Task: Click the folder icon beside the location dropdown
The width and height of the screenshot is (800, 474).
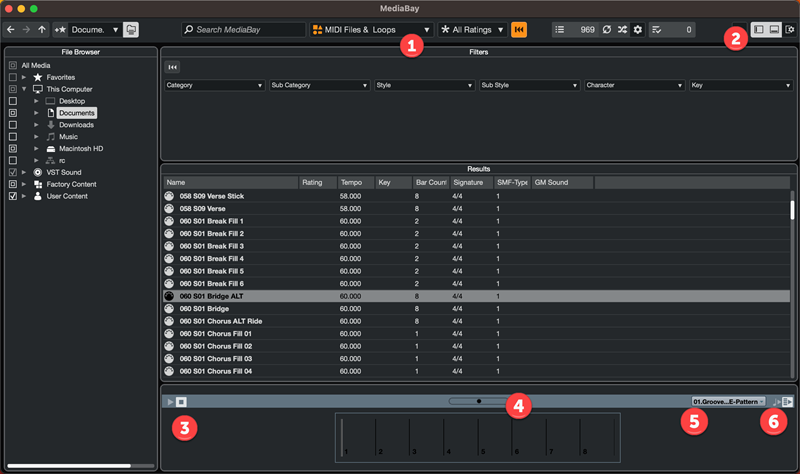Action: [131, 30]
